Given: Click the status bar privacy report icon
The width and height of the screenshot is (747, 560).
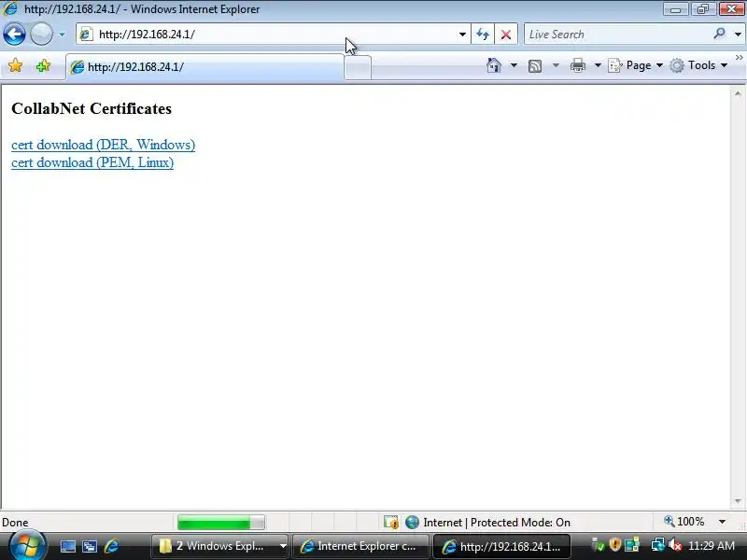Looking at the screenshot, I should coord(391,523).
